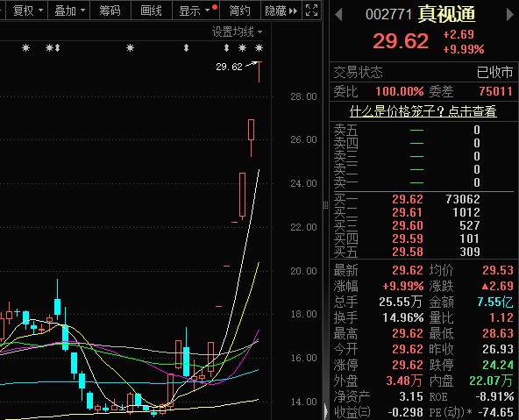Click the star marker icon at the chart top center
The width and height of the screenshot is (519, 420).
(x=130, y=48)
